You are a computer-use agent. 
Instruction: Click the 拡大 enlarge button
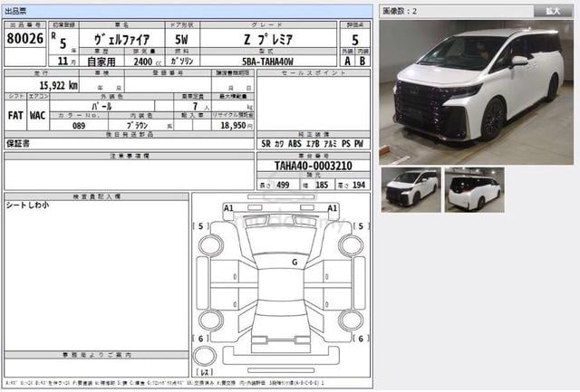553,11
